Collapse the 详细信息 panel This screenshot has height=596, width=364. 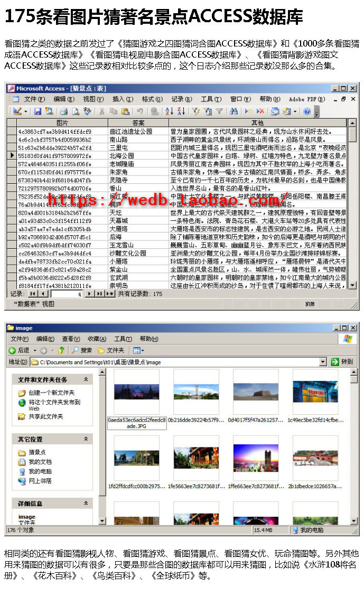(86, 503)
